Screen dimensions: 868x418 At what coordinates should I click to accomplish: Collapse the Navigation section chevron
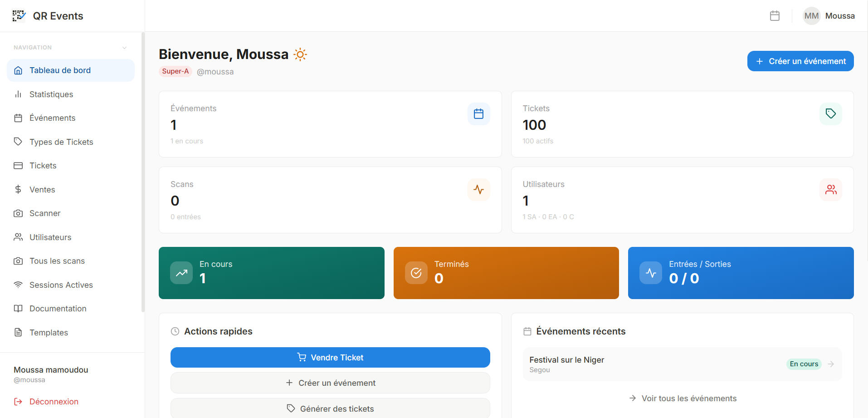124,48
